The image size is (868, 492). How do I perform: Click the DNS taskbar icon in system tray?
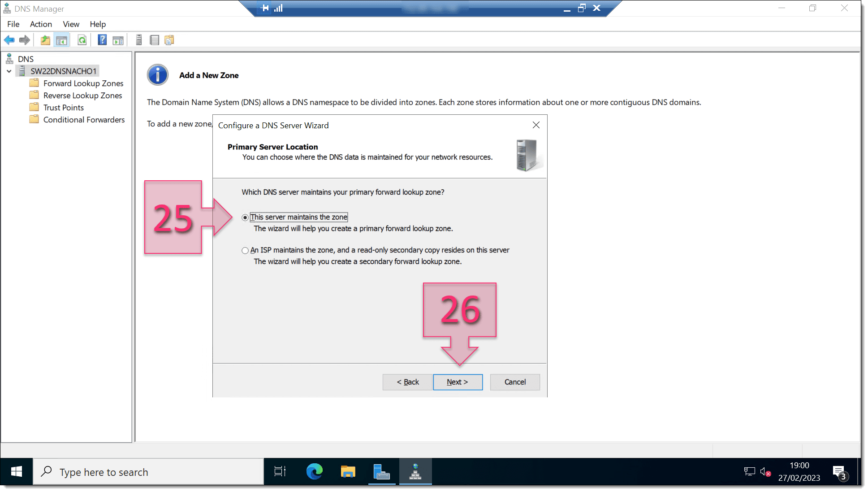(415, 472)
